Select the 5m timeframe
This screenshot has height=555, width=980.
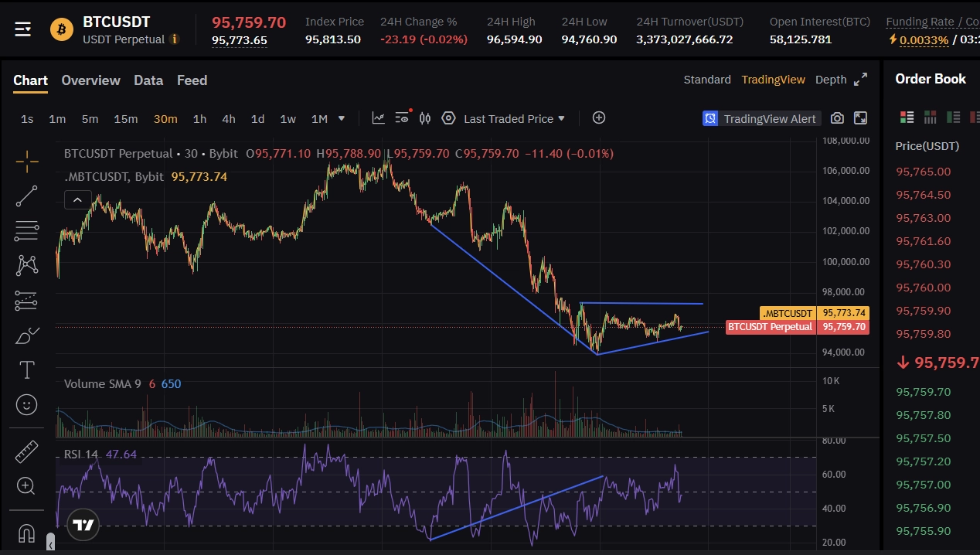[x=90, y=118]
